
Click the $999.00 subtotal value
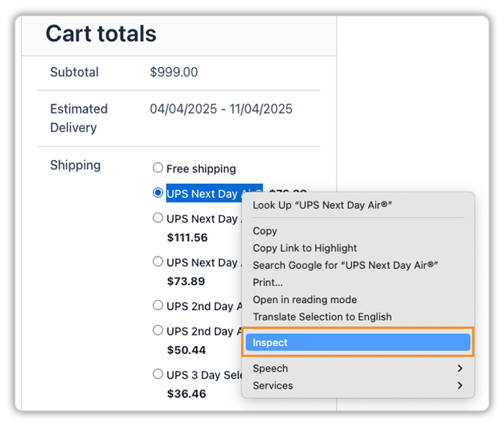tap(174, 73)
